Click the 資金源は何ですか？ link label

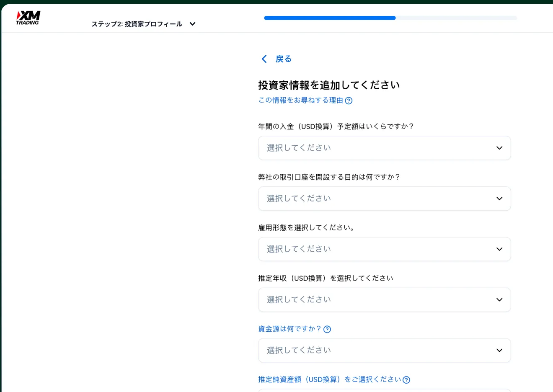(290, 329)
